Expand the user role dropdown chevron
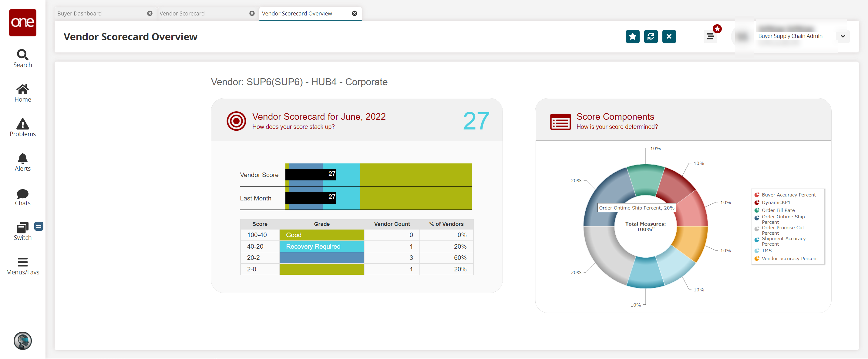868x359 pixels. 843,36
